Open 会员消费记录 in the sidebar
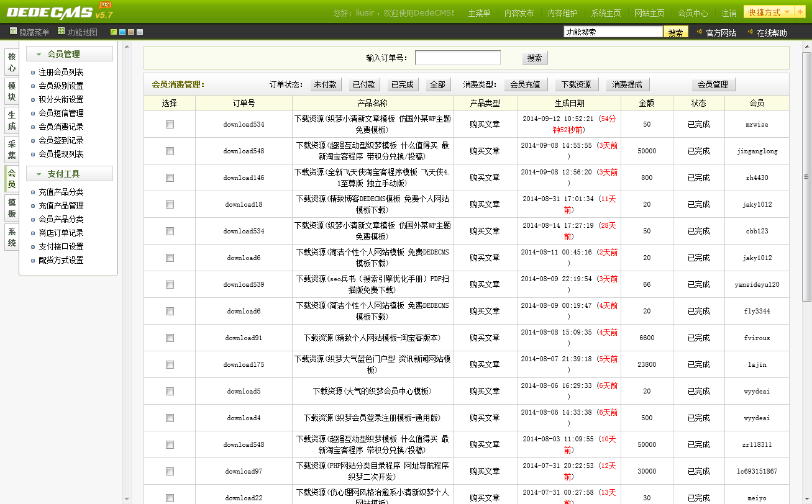Viewport: 812px width, 504px height. tap(61, 127)
